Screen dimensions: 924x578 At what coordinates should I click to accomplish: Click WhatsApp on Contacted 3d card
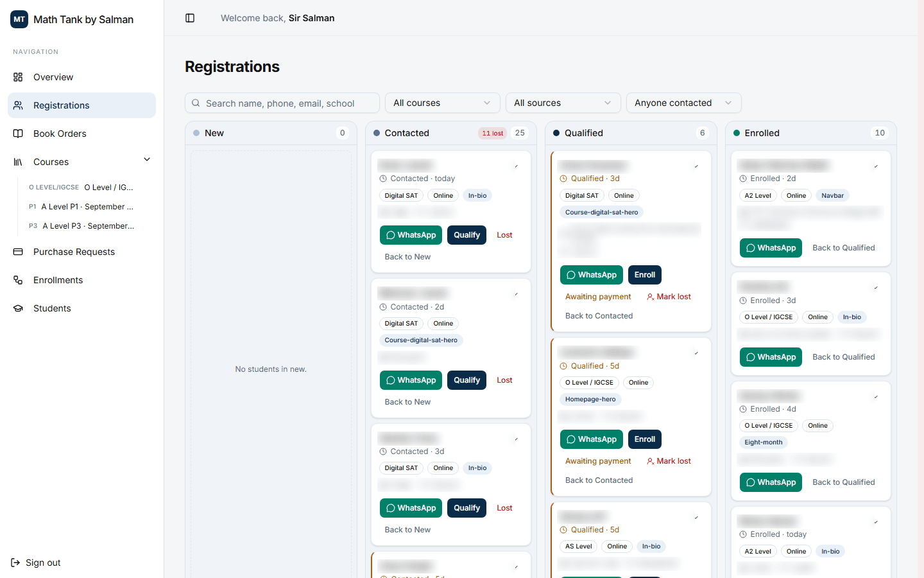click(x=411, y=508)
